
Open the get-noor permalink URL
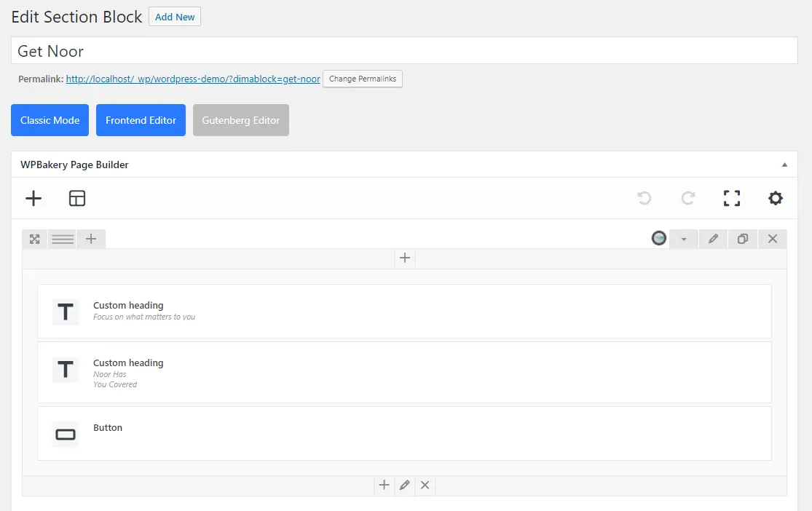pos(193,79)
